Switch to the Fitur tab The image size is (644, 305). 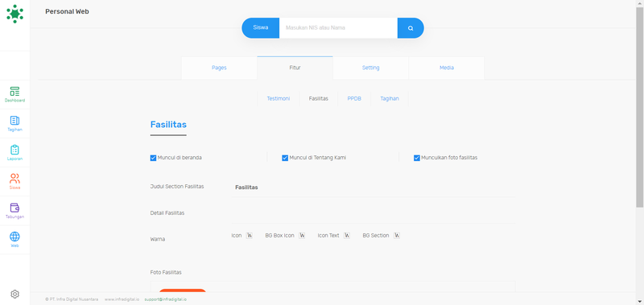pyautogui.click(x=295, y=68)
